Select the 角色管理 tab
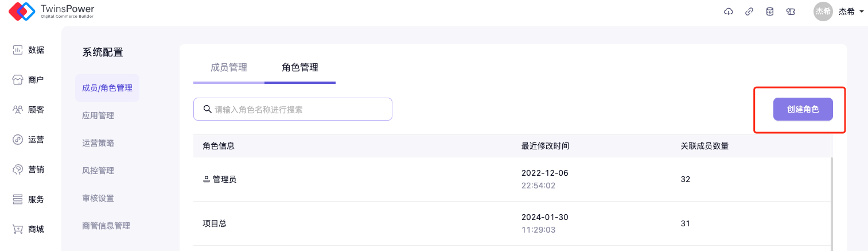 pyautogui.click(x=300, y=68)
